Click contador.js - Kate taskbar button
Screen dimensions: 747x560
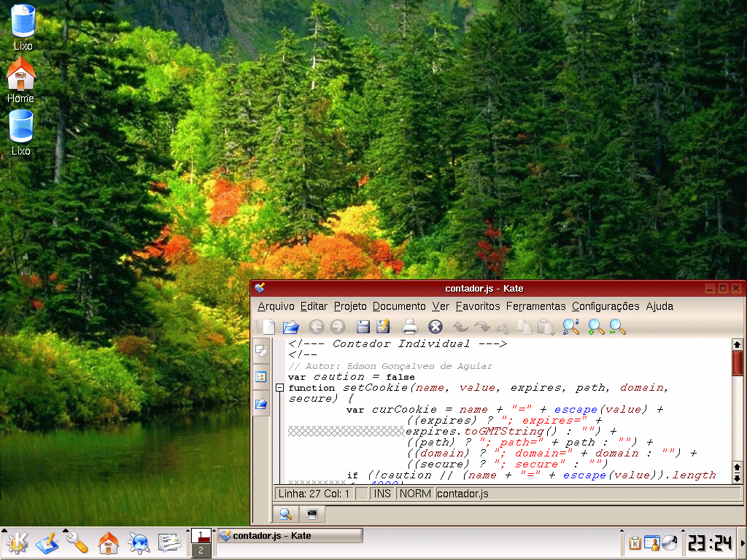tap(290, 536)
